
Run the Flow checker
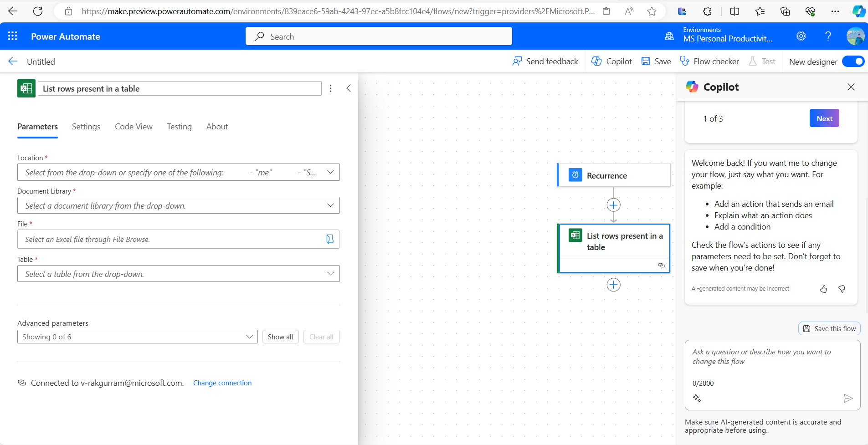pyautogui.click(x=709, y=61)
